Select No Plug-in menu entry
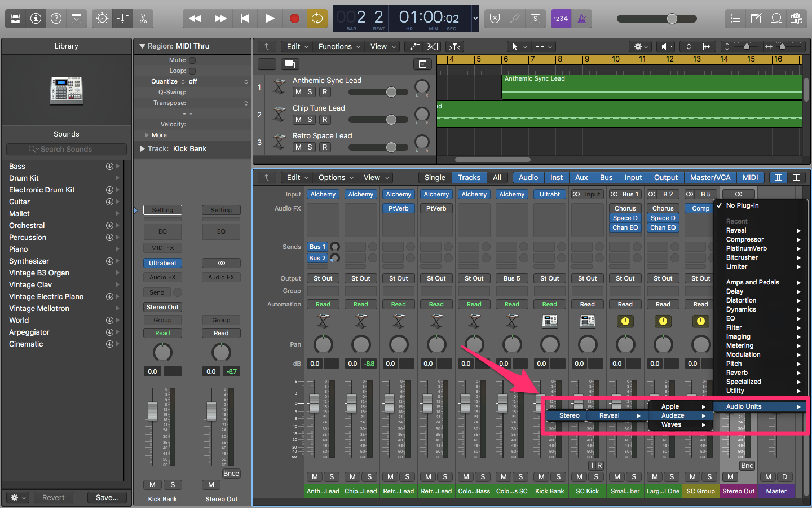The image size is (812, 508). tap(760, 205)
